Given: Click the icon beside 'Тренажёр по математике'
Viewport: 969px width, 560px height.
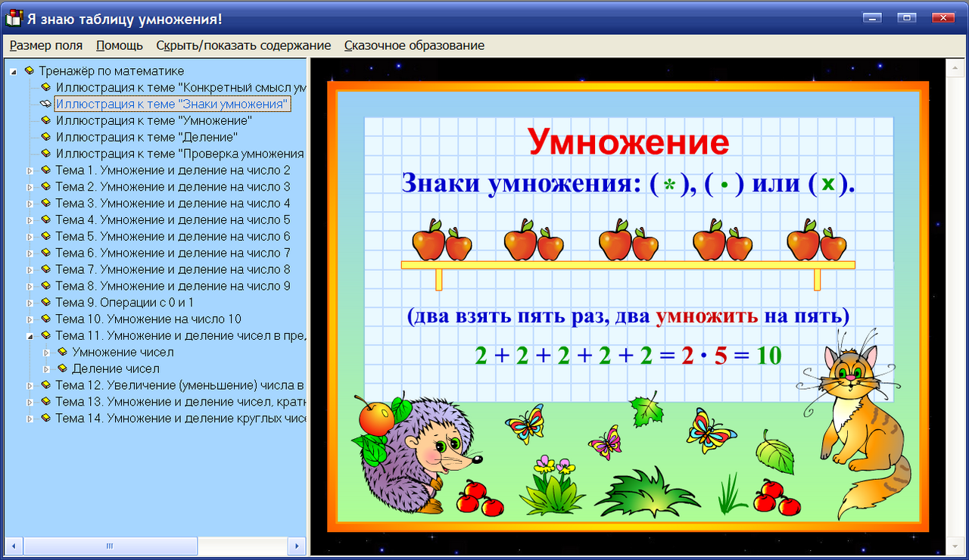Looking at the screenshot, I should coord(29,70).
